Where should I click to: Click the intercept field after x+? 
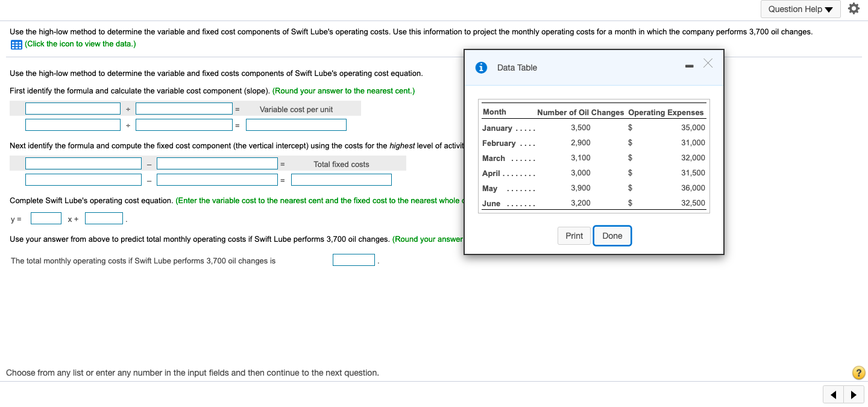[103, 218]
